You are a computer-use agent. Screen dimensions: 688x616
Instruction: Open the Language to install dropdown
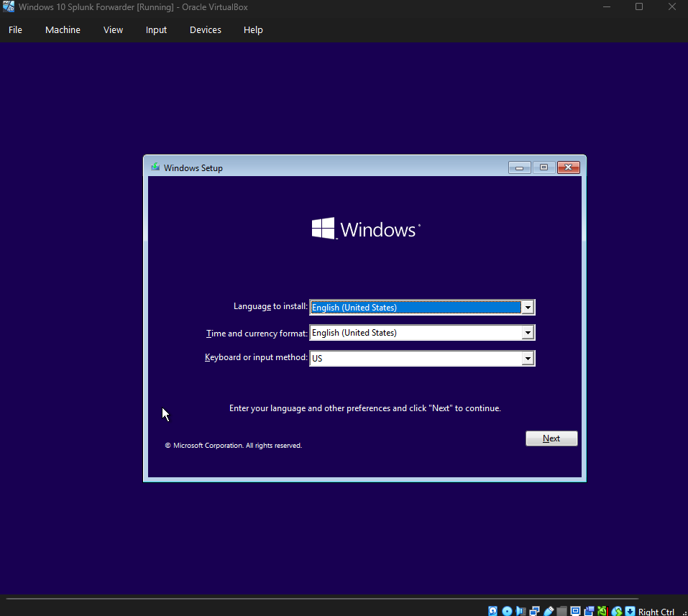pos(528,307)
